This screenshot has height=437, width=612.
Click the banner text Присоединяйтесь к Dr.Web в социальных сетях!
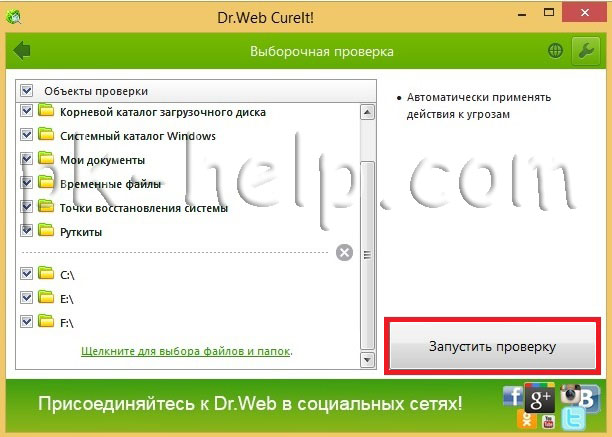pos(250,403)
